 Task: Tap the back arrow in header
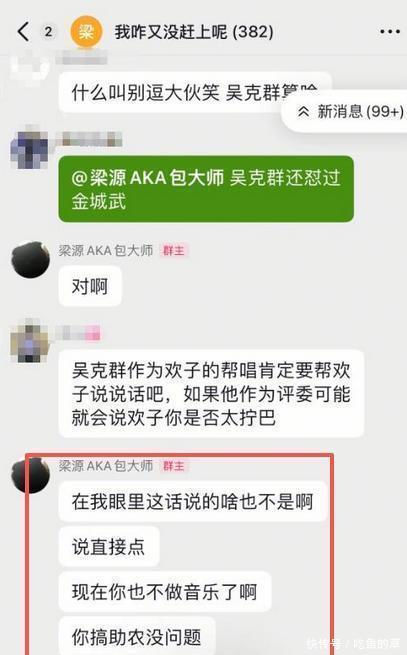pyautogui.click(x=24, y=32)
